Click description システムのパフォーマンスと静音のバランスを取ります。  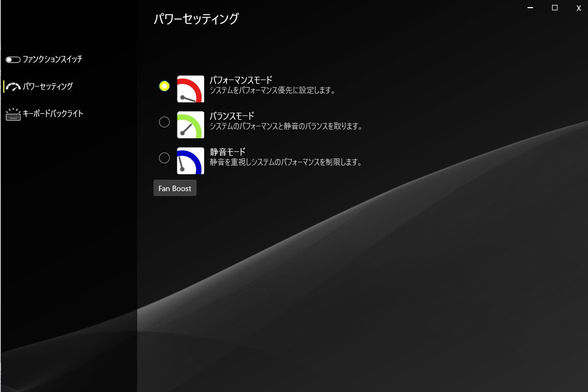click(x=286, y=126)
